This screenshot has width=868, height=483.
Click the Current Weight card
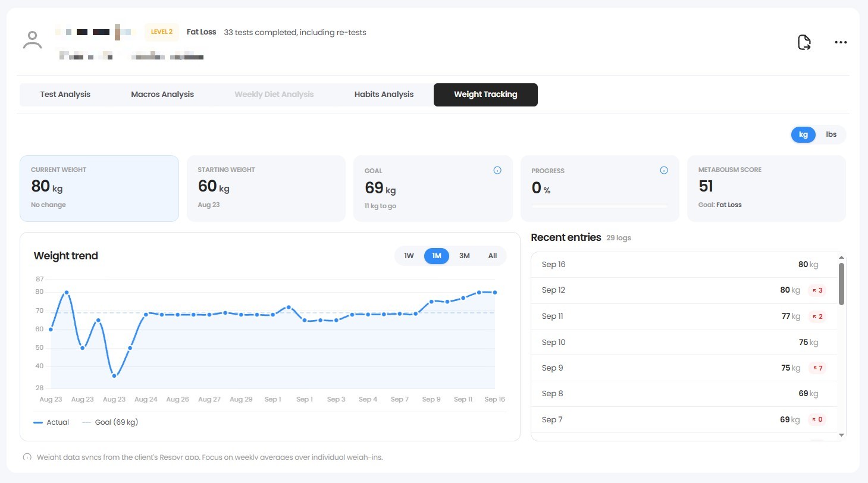(99, 189)
